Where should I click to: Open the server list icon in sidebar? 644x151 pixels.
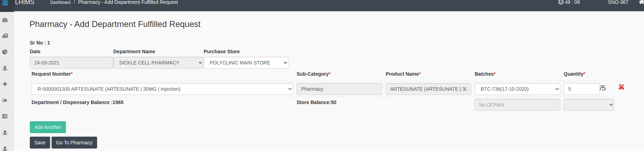tap(5, 116)
